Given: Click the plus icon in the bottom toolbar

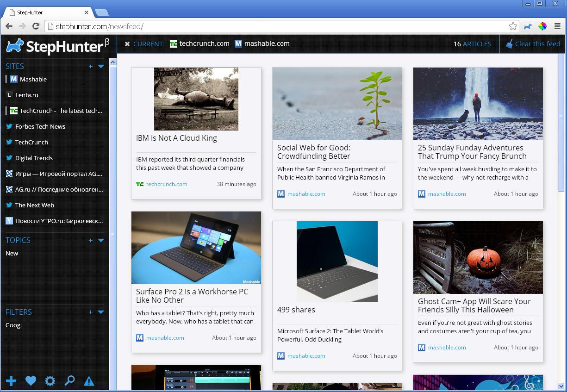Looking at the screenshot, I should pos(11,381).
